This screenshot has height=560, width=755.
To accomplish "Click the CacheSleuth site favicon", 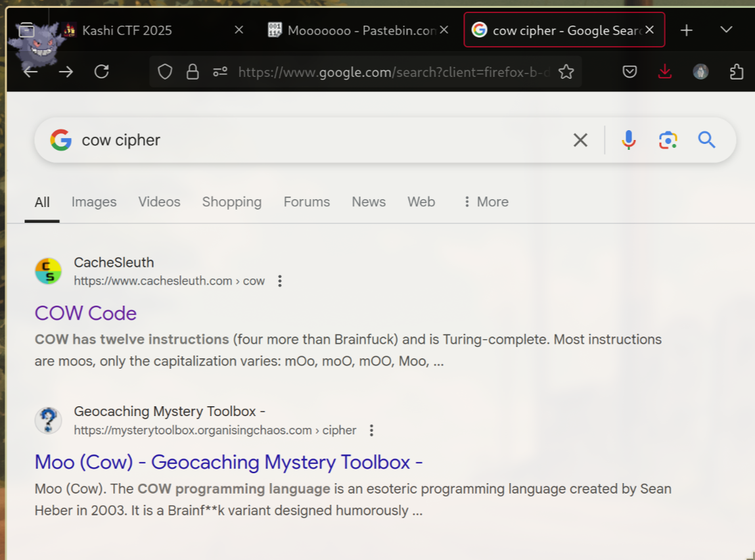I will coord(48,271).
